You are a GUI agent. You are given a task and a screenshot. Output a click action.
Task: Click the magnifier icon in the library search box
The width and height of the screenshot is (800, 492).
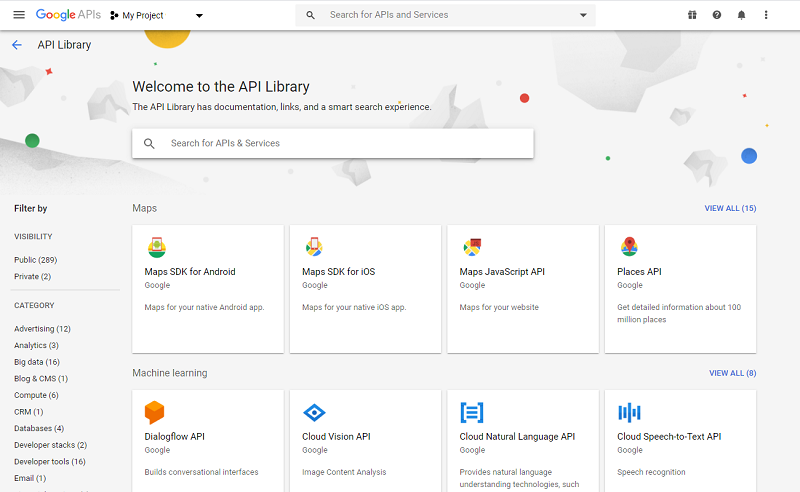pyautogui.click(x=149, y=143)
